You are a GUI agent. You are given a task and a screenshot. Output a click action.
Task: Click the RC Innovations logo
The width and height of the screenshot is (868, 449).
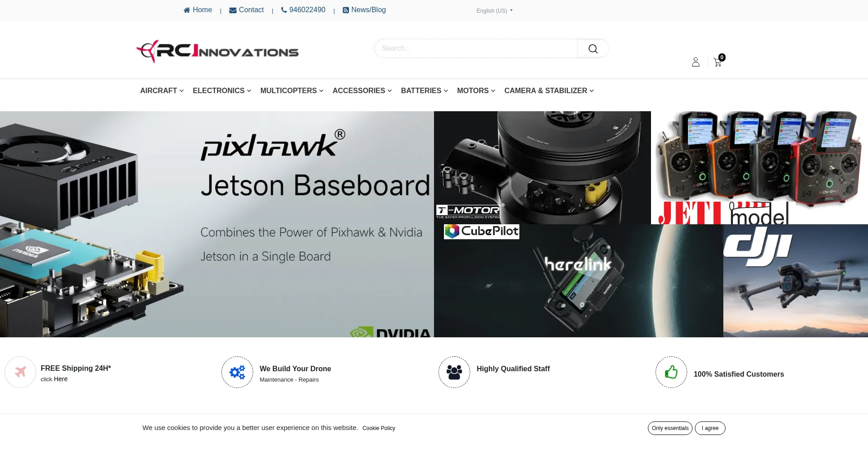click(217, 51)
